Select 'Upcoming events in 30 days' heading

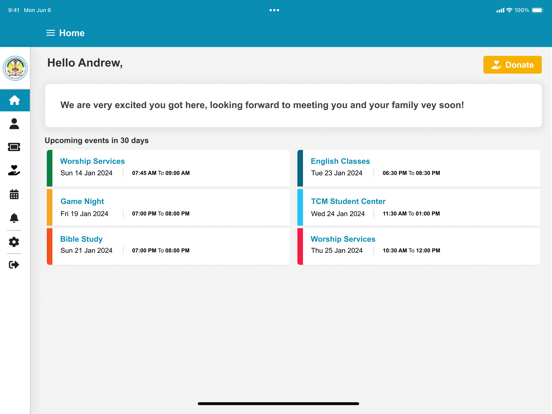96,140
